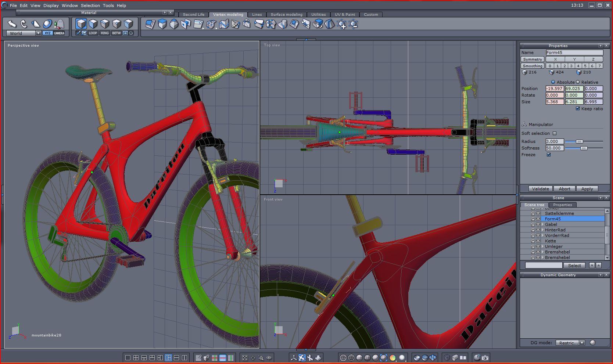The image size is (613, 364).
Task: Open the Surface modeling tab
Action: click(x=286, y=15)
